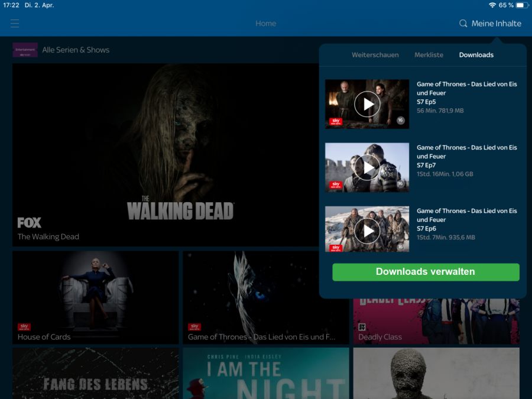Switch to the Merkliste tab
This screenshot has height=399, width=532.
tap(429, 55)
